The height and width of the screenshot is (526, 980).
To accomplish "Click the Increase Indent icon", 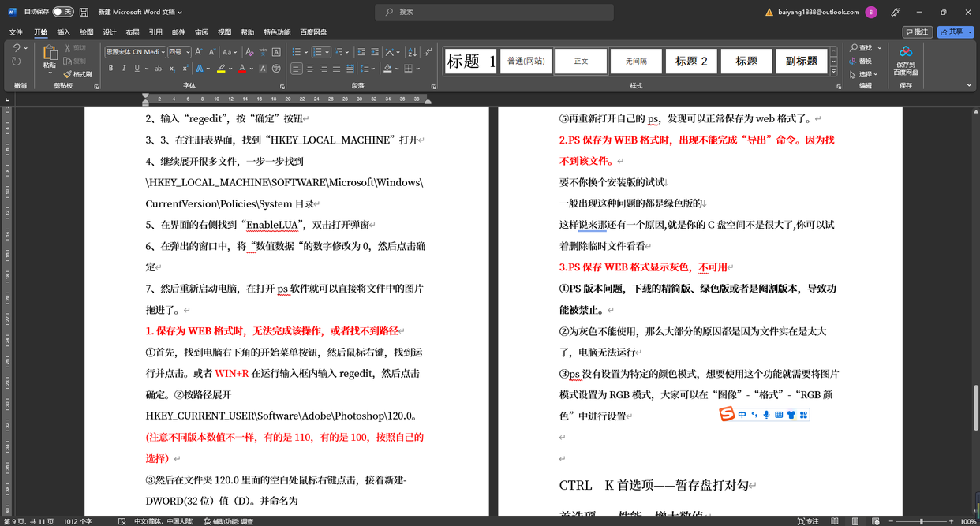I will pyautogui.click(x=375, y=52).
